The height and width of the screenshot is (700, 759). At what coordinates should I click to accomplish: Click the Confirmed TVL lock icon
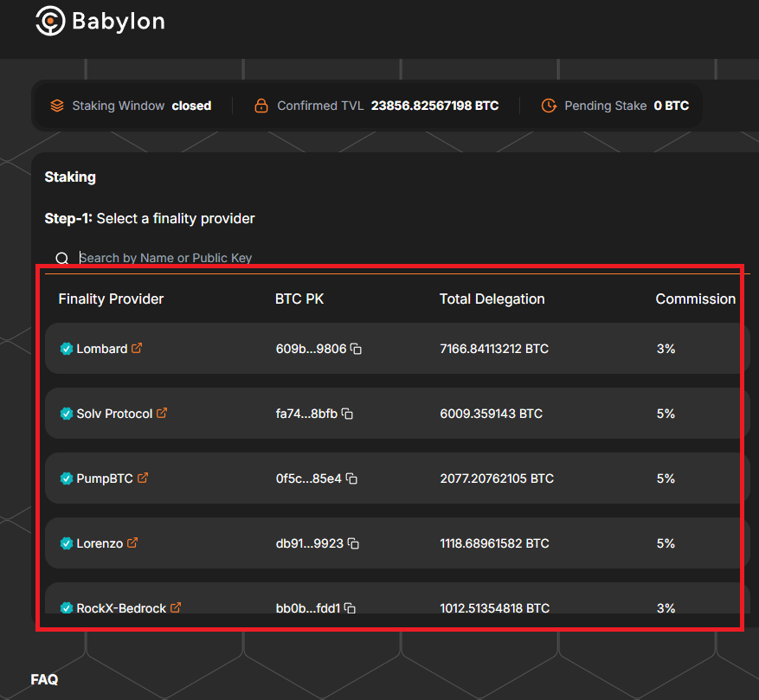pyautogui.click(x=261, y=106)
